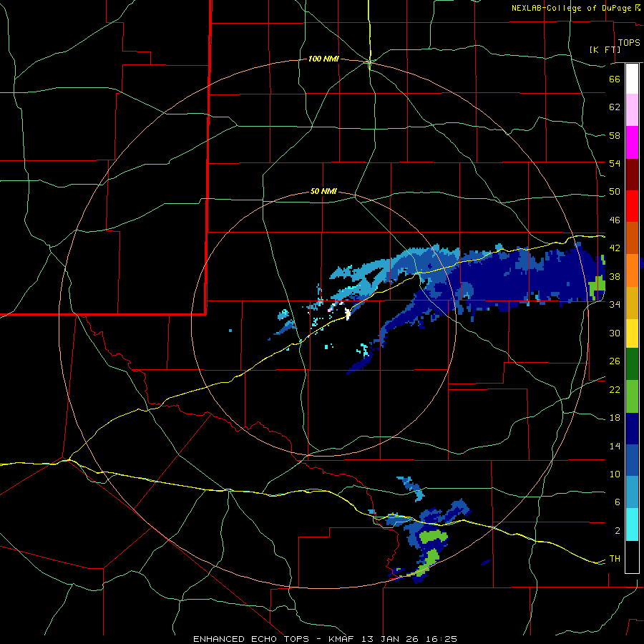Click the 42 scale value
Viewport: 644px width, 644px height.
coord(615,248)
